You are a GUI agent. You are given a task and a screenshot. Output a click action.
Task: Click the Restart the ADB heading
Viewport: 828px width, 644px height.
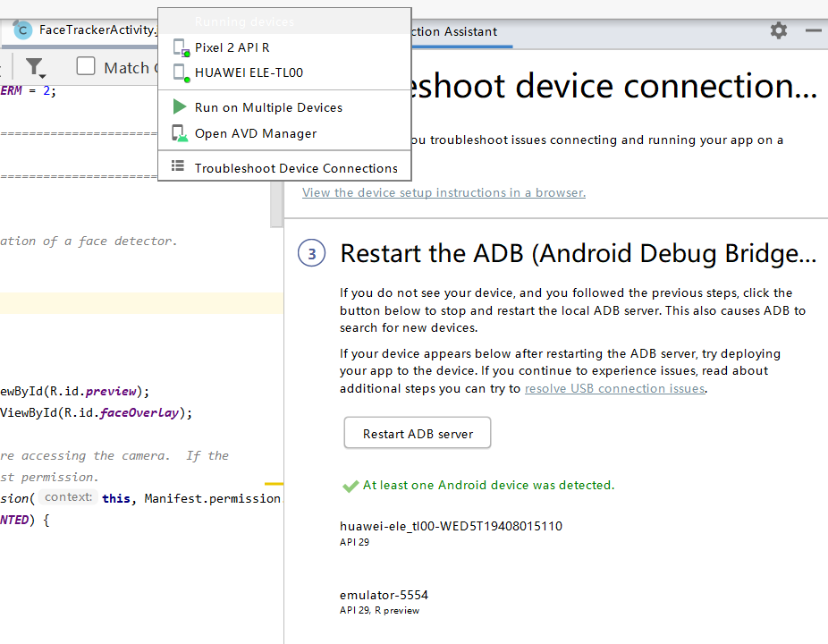pyautogui.click(x=578, y=253)
